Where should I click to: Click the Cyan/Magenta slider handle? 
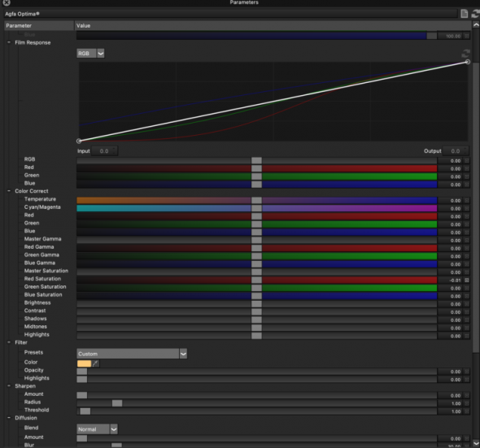coord(256,208)
